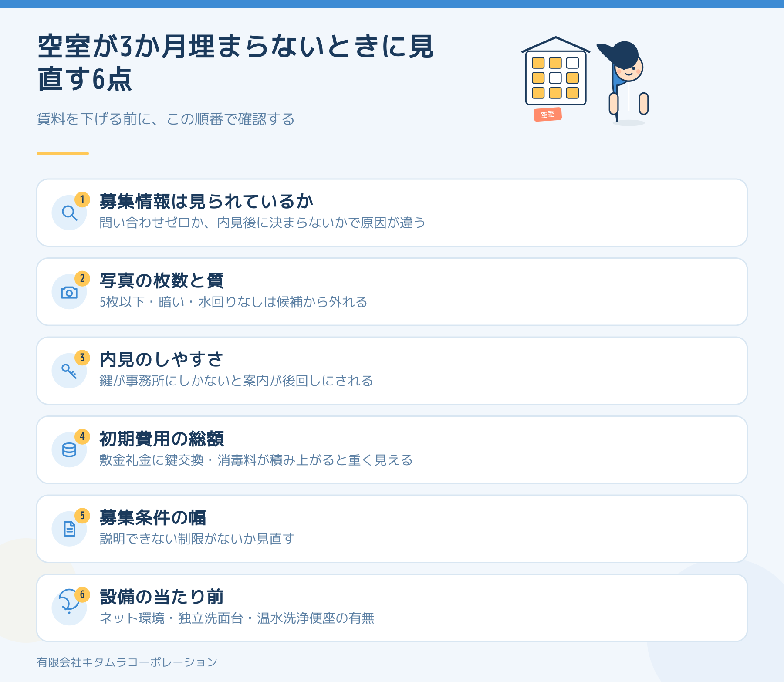Click the heading 設備の当たり前
Screen dimensions: 784x682
click(x=162, y=597)
